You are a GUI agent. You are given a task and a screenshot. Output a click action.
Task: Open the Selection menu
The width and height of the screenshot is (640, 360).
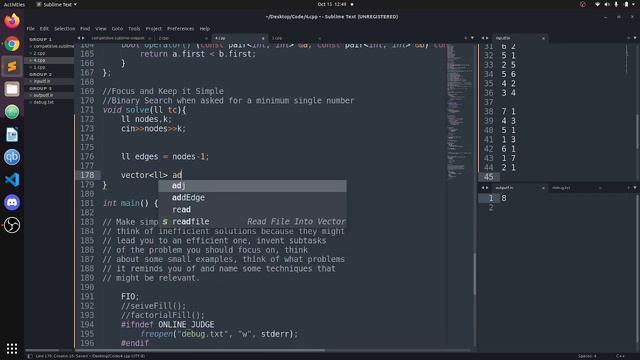(x=64, y=29)
